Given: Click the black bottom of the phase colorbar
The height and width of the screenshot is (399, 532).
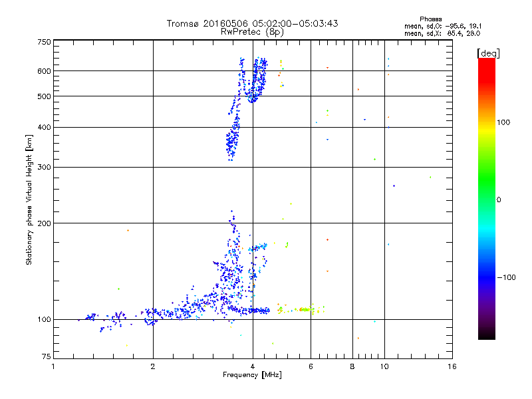Looking at the screenshot, I should tap(487, 334).
